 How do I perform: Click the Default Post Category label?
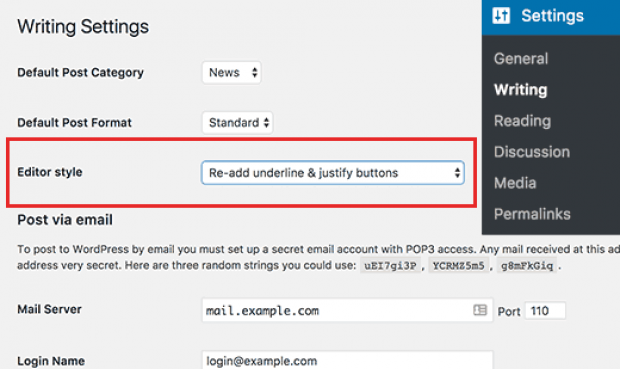[x=80, y=73]
